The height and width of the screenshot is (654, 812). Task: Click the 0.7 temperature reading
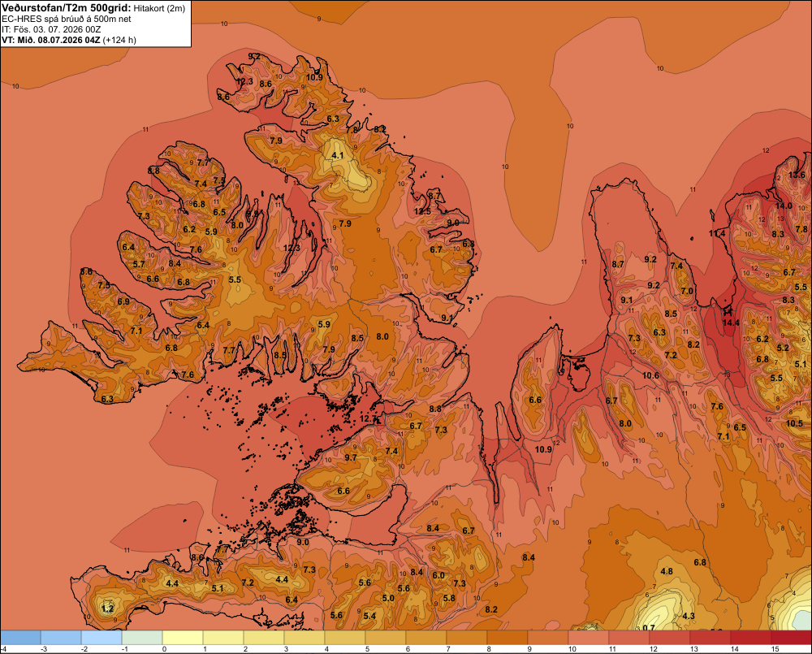648,628
